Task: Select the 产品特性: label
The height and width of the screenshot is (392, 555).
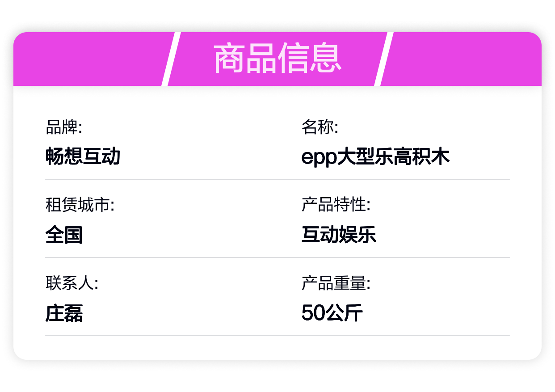Action: point(336,205)
